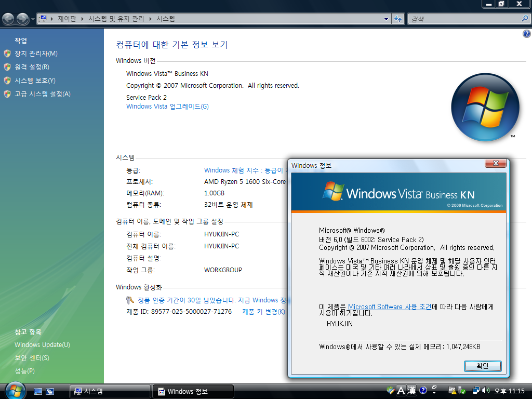The width and height of the screenshot is (532, 399).
Task: Click the activation 정품 인증 기간 link
Action: 212,300
